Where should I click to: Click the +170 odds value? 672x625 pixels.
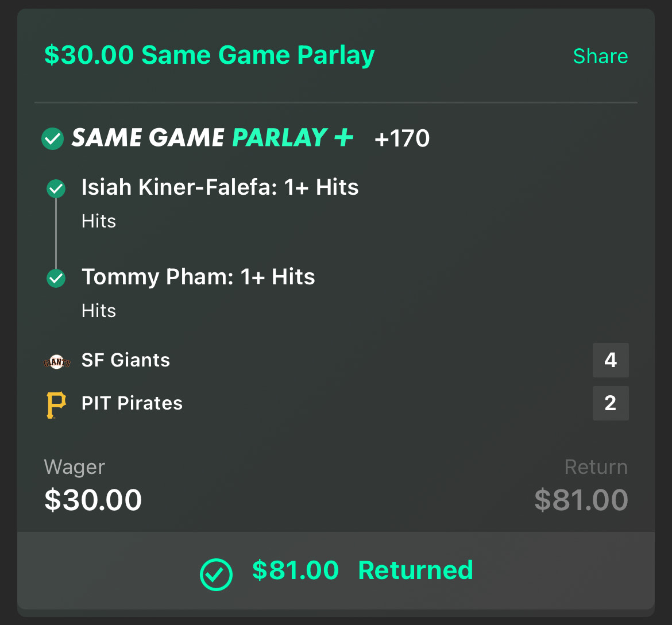coord(401,138)
